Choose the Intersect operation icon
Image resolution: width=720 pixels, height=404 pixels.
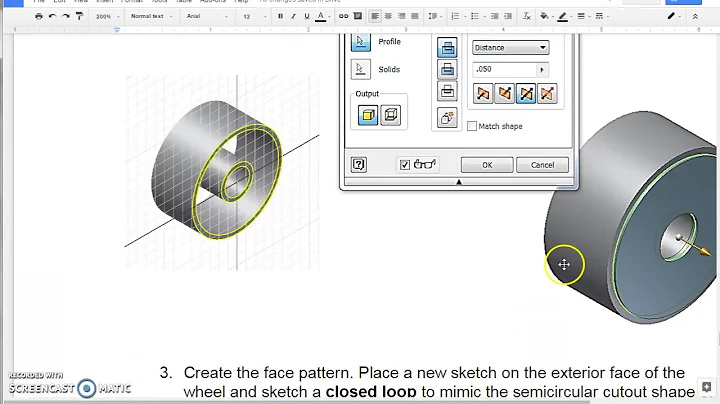point(447,91)
